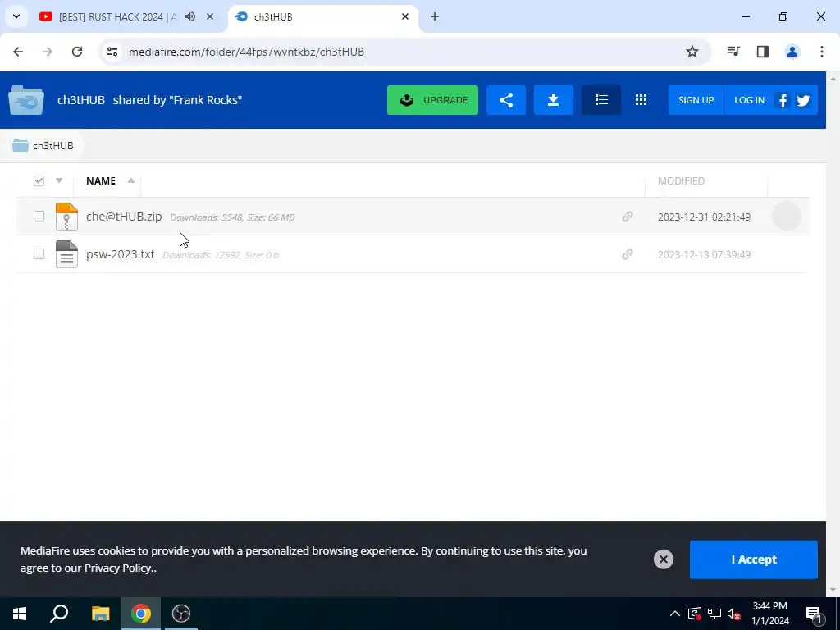The image size is (840, 630).
Task: Click the SIGN UP button
Action: [x=696, y=100]
